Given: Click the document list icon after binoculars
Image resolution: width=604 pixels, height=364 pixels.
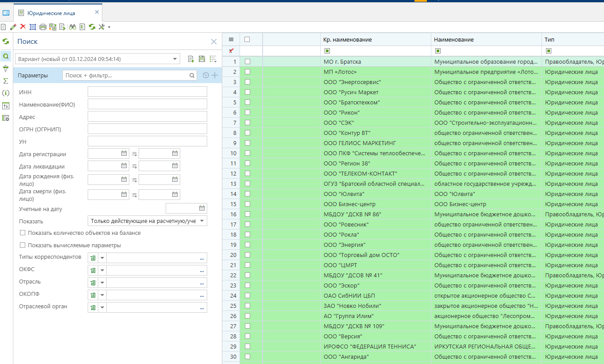Looking at the screenshot, I should (x=82, y=27).
